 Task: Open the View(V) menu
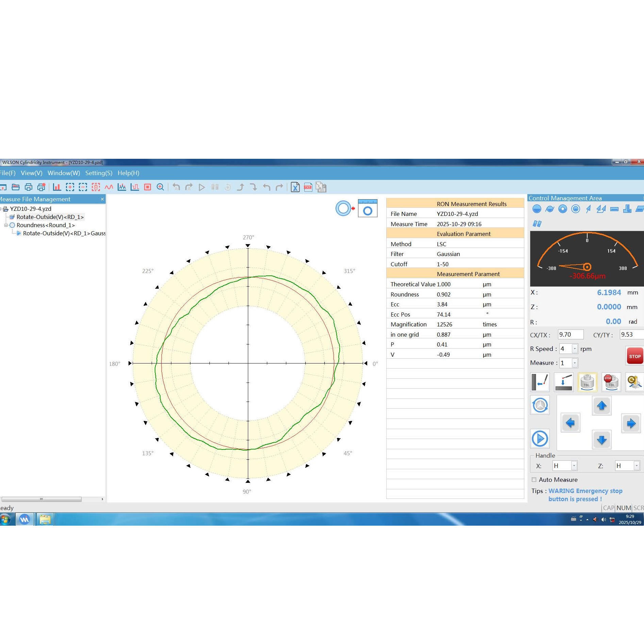31,173
